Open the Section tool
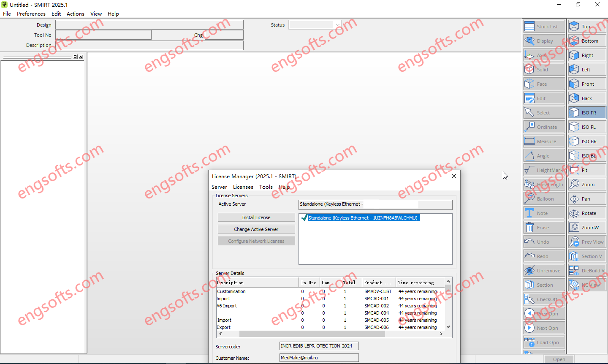This screenshot has height=364, width=608. click(544, 285)
